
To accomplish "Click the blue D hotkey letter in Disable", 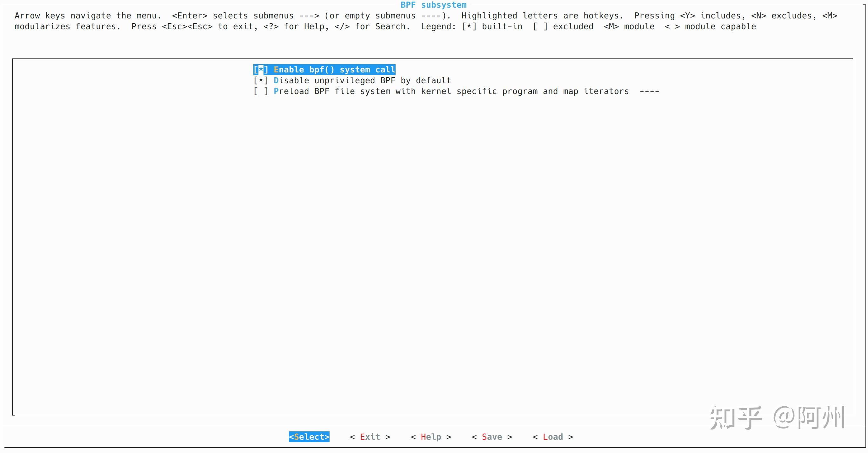I will pyautogui.click(x=276, y=81).
